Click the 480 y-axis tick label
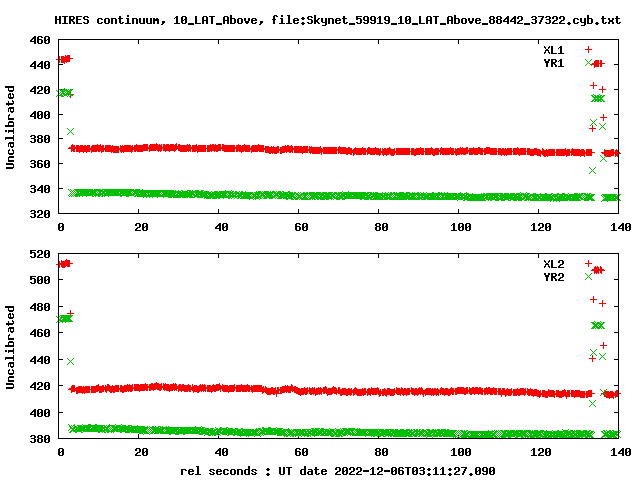Screen dimensions: 640x480 tap(40, 307)
